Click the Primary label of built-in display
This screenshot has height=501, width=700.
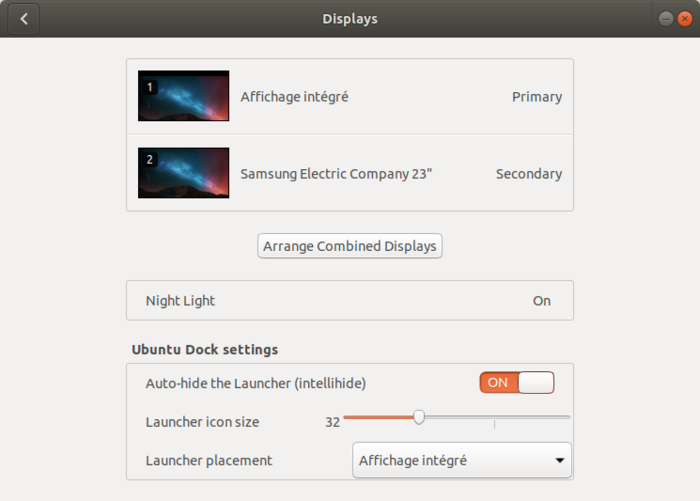click(536, 97)
